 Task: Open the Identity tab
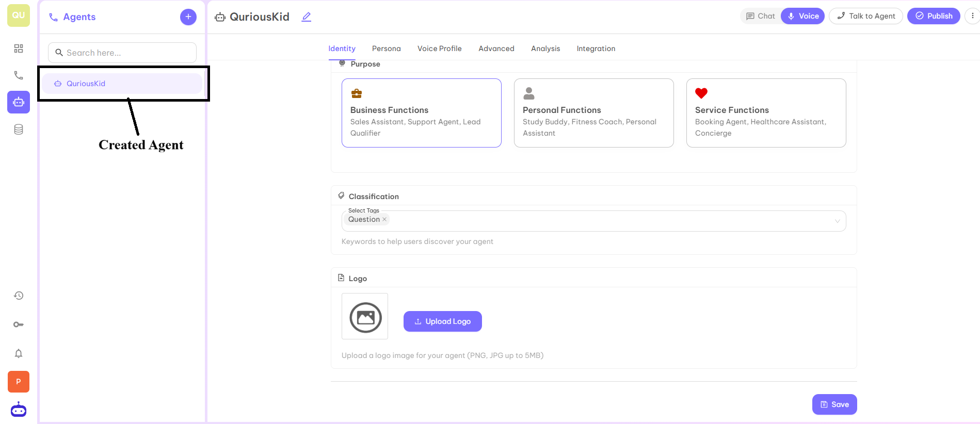click(x=342, y=48)
